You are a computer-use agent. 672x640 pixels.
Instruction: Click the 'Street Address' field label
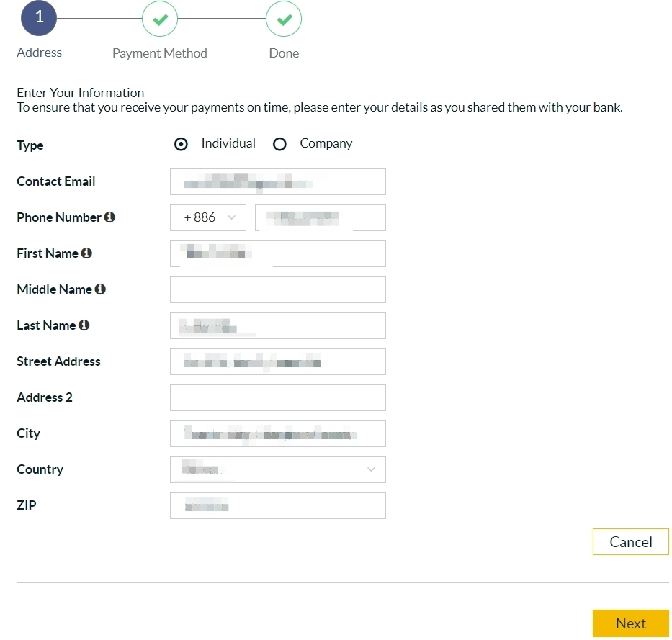pyautogui.click(x=58, y=361)
